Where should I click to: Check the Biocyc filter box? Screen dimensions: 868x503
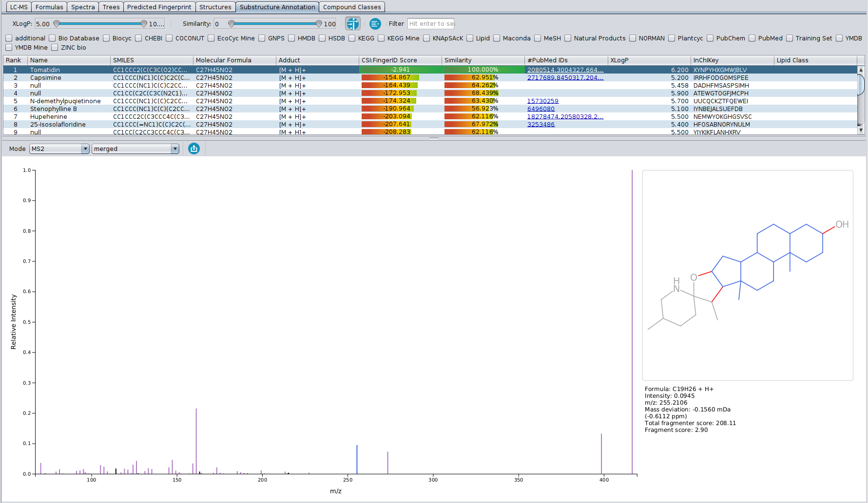pyautogui.click(x=106, y=38)
